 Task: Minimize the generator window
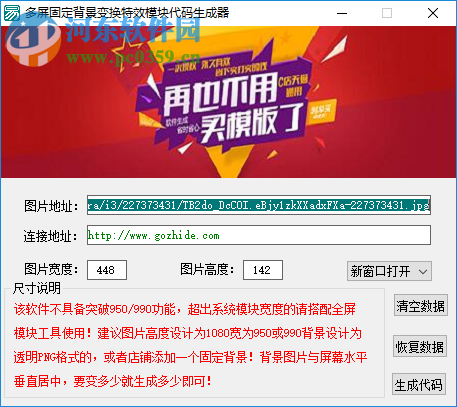point(342,13)
